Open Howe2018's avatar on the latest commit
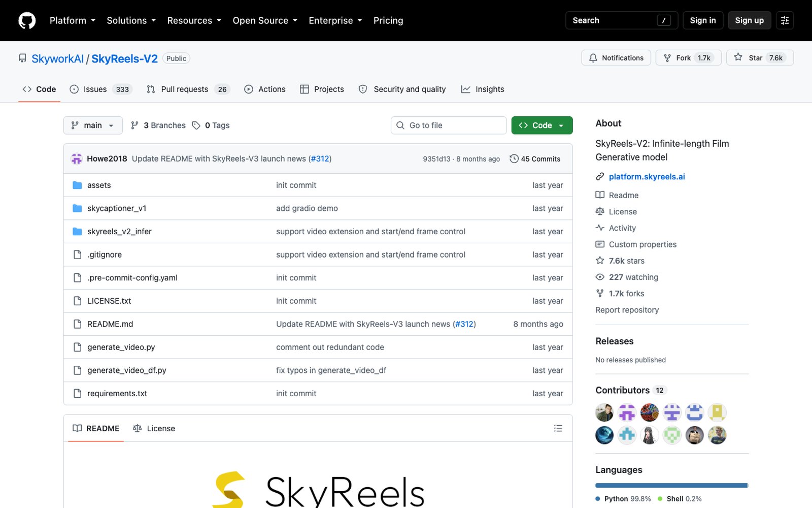 pyautogui.click(x=77, y=158)
